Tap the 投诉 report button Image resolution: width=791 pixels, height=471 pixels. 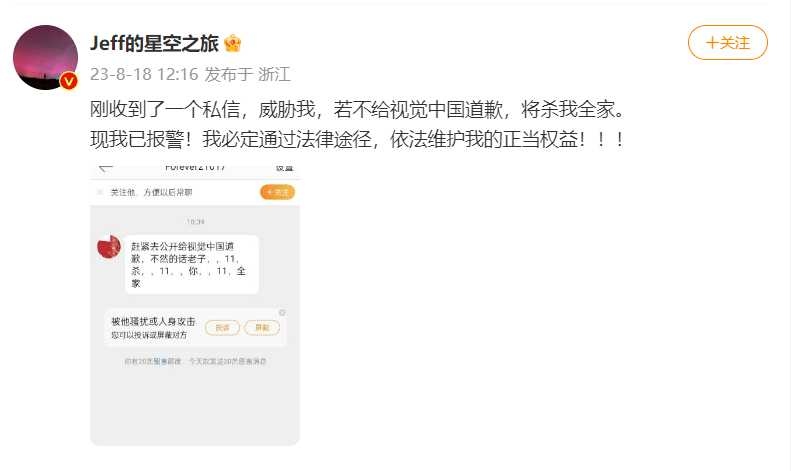[x=222, y=328]
